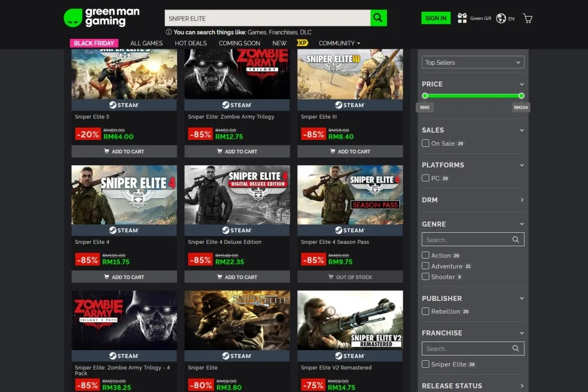Click Steam logo under Sniper Elite V2 Remastered
The image size is (588, 392).
tap(350, 356)
